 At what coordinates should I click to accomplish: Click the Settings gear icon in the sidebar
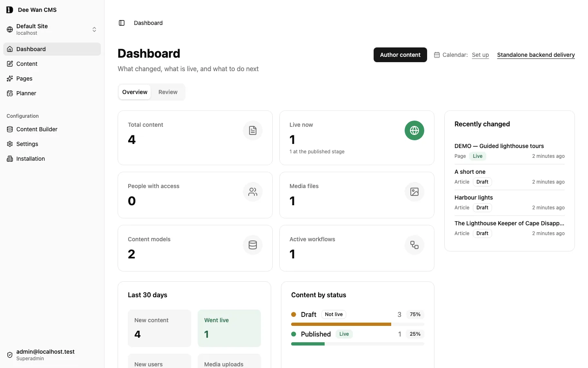(10, 144)
